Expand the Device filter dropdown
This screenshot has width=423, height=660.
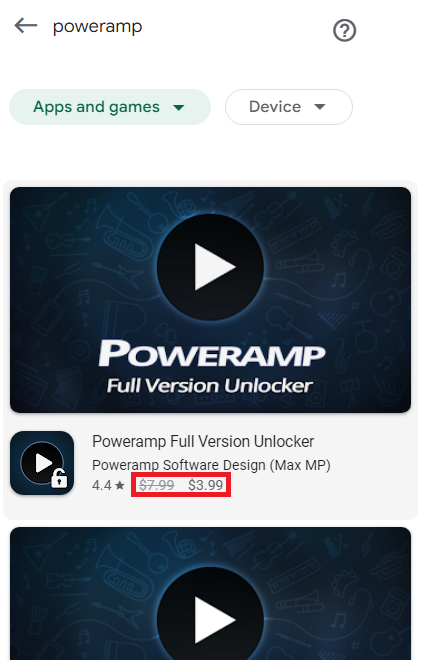tap(289, 107)
